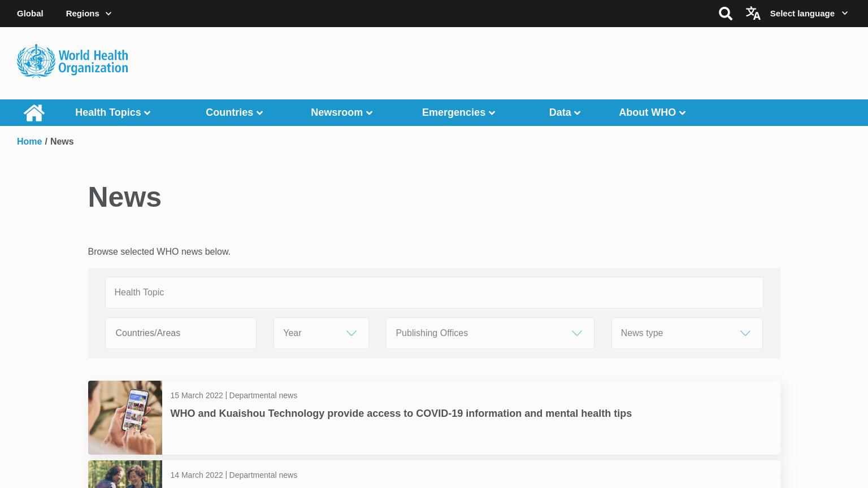Click the 14 March 2022 article thumbnail
868x488 pixels.
(x=125, y=474)
